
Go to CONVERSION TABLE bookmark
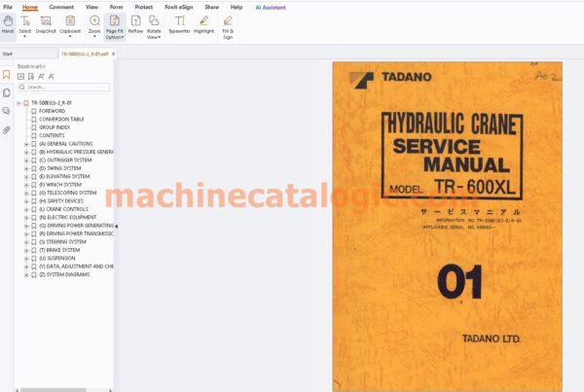point(61,119)
